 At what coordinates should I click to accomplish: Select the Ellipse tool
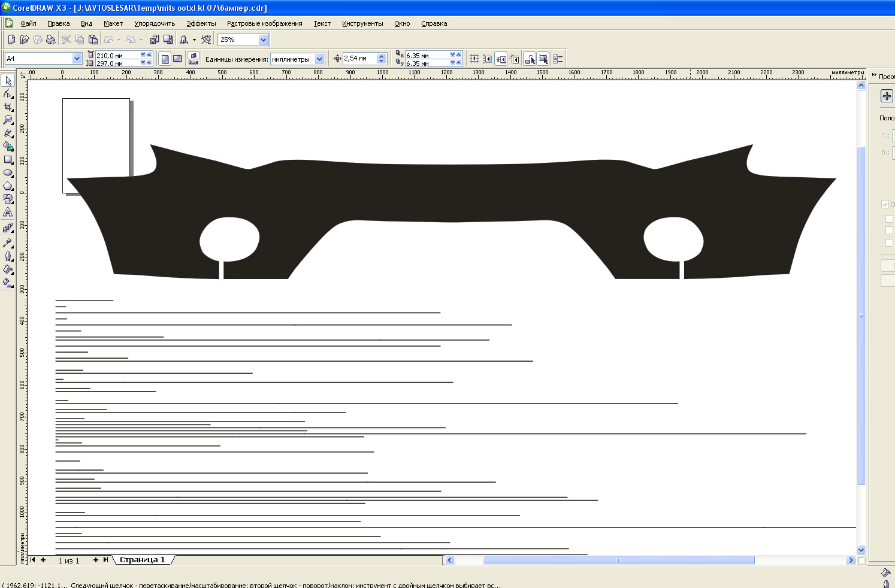point(8,173)
